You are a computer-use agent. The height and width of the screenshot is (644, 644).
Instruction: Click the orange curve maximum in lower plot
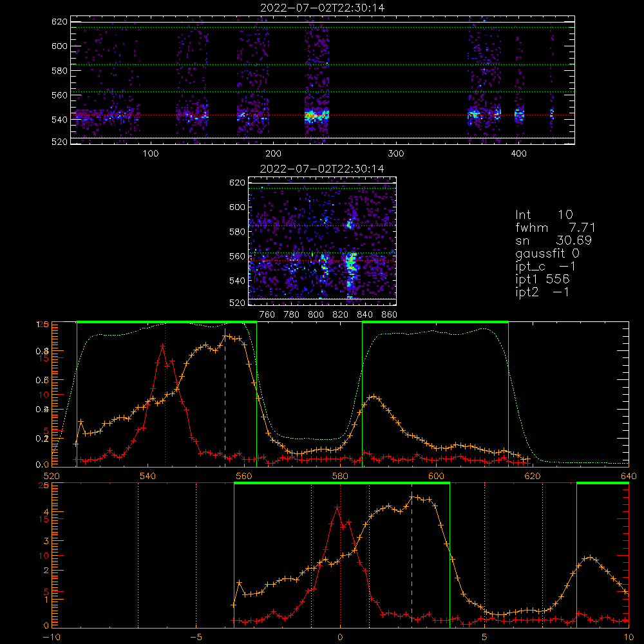(x=412, y=497)
